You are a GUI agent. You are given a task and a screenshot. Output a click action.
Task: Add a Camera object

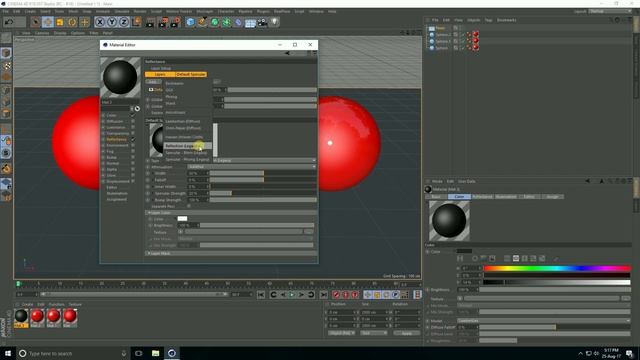[x=262, y=22]
